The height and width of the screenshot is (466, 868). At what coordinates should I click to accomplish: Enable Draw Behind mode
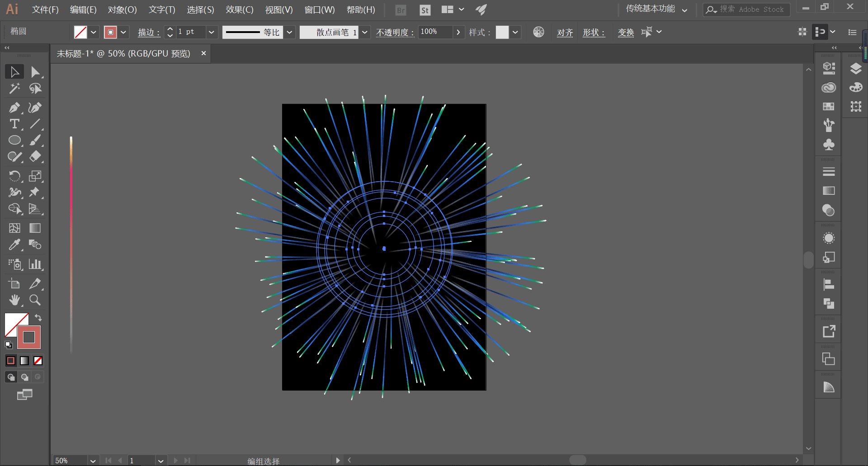click(24, 377)
